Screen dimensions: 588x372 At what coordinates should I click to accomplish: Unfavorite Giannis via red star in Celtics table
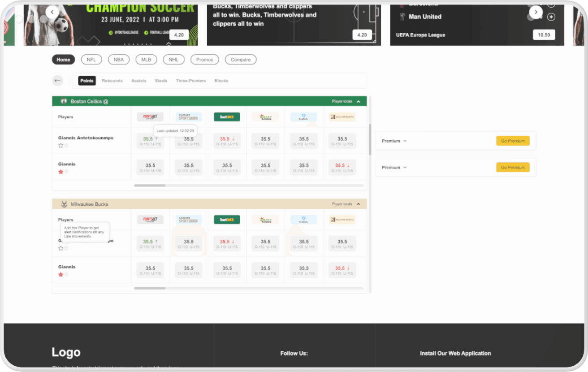point(61,172)
